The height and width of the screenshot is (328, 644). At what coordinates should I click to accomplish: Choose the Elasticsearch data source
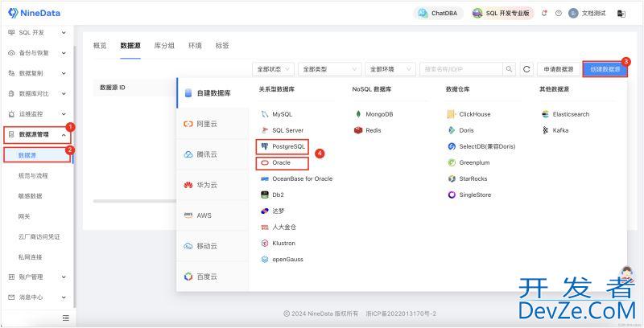566,114
